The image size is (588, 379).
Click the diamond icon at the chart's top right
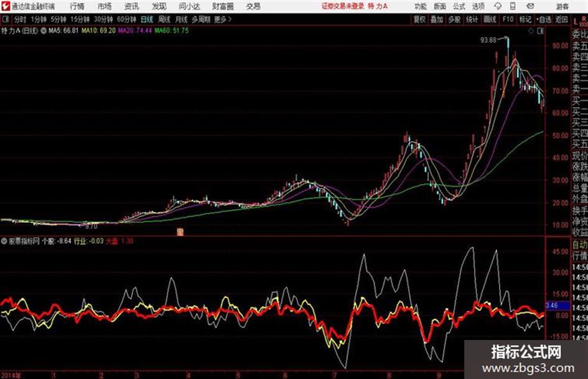[x=531, y=31]
